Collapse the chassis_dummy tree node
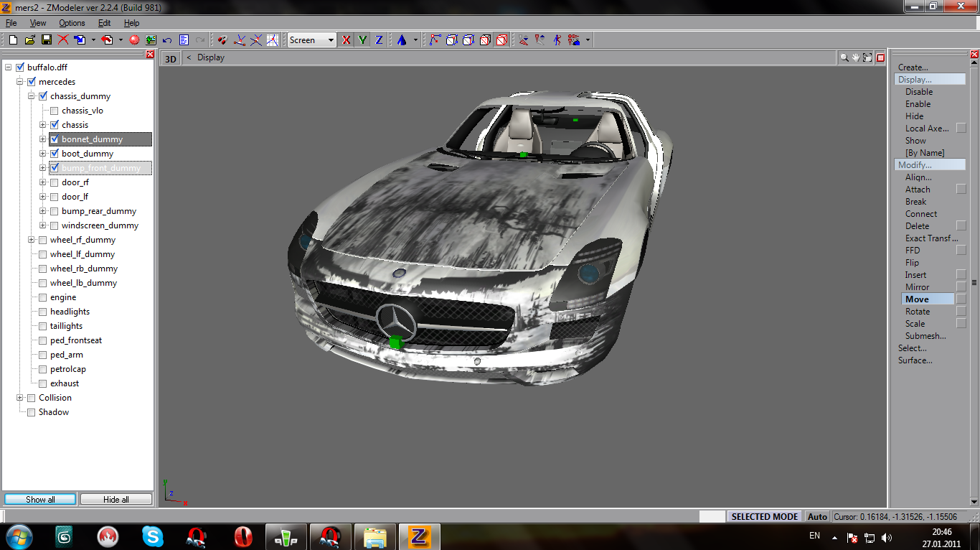The image size is (980, 550). click(x=32, y=96)
